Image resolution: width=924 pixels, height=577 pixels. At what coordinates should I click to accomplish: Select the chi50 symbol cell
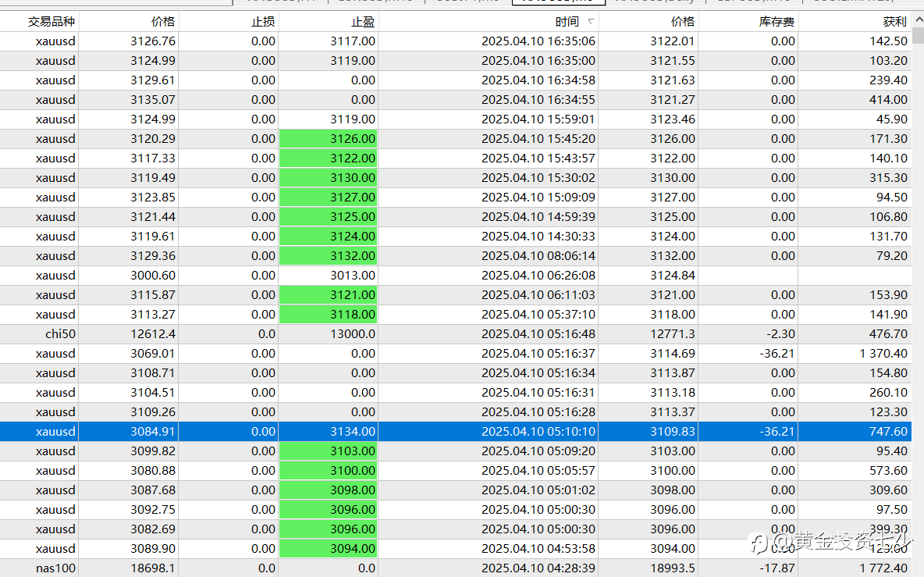click(x=61, y=333)
